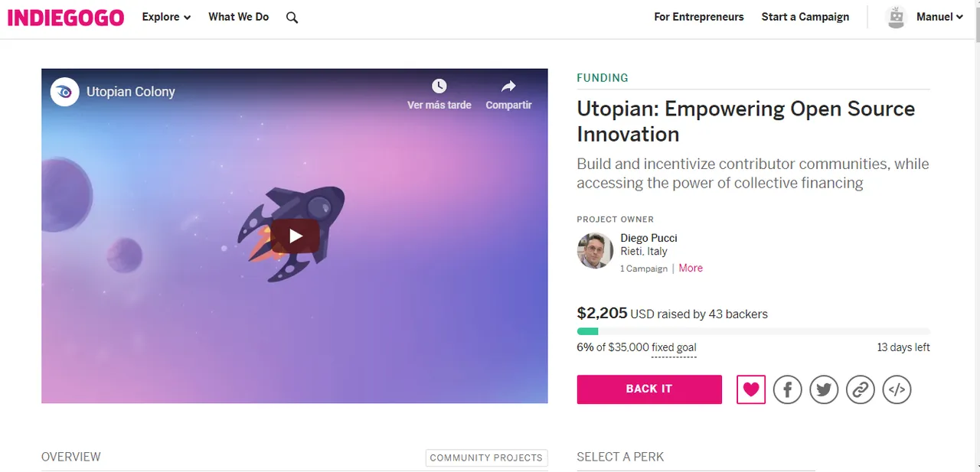Click the BACK IT button
Viewport: 980px width, 472px height.
click(x=649, y=389)
